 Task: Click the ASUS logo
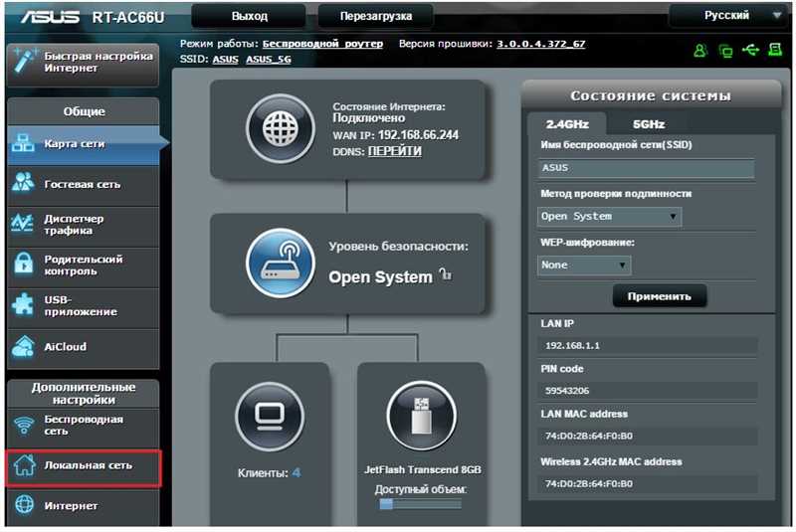pos(51,17)
